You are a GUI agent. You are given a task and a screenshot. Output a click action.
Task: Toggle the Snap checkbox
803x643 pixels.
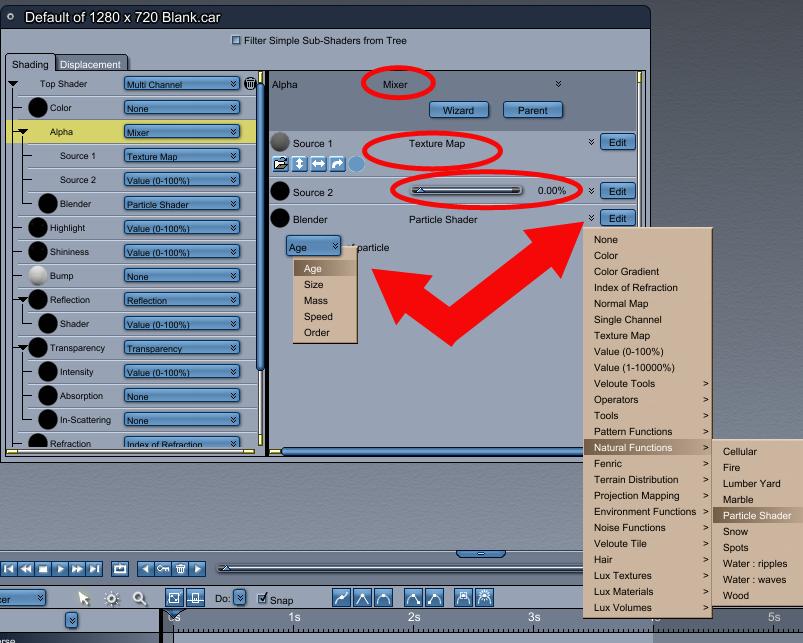pos(262,598)
